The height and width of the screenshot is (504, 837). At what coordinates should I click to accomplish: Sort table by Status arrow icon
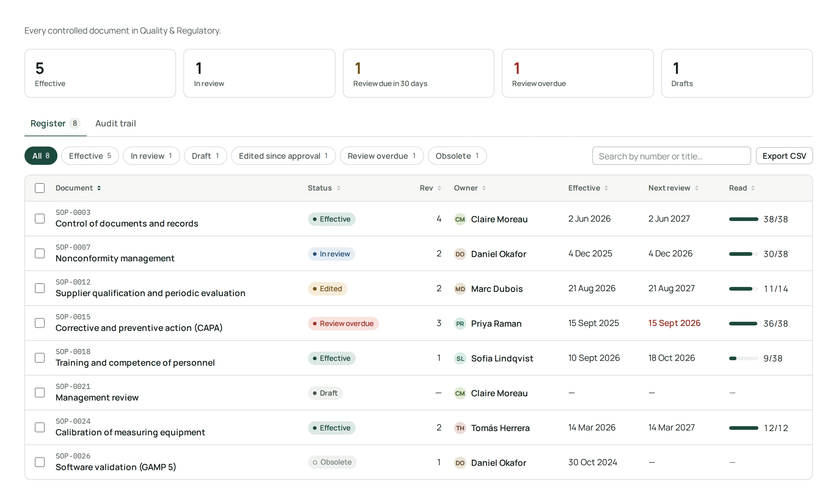338,188
